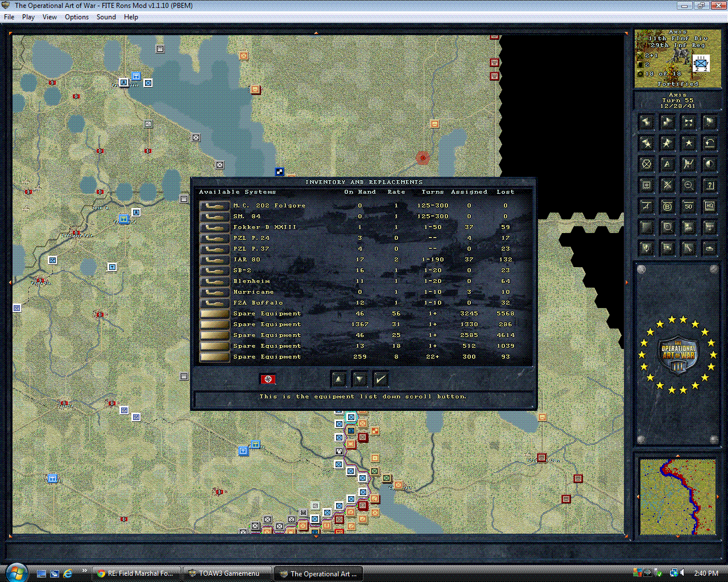
Task: Click the left-pointing arrow control button
Action: pyautogui.click(x=646, y=122)
